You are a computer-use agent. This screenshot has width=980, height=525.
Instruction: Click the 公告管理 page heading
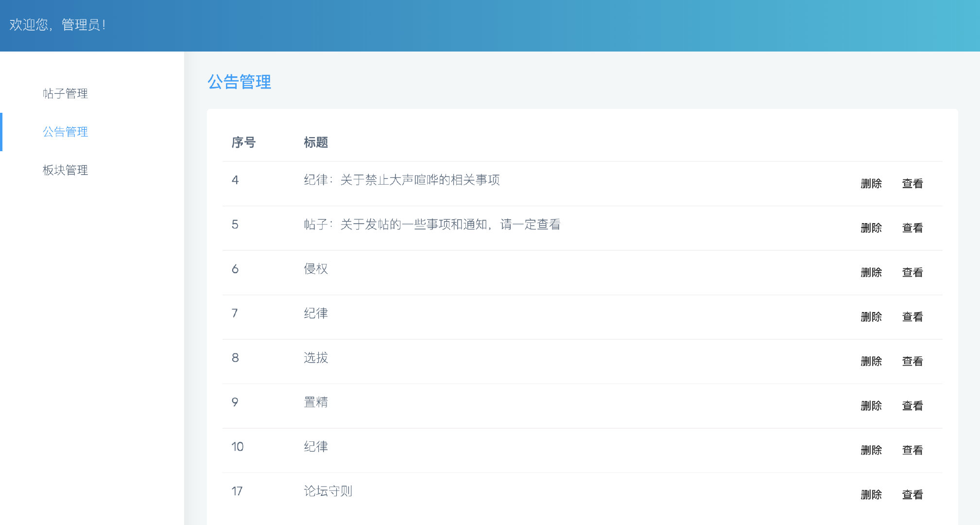(240, 82)
